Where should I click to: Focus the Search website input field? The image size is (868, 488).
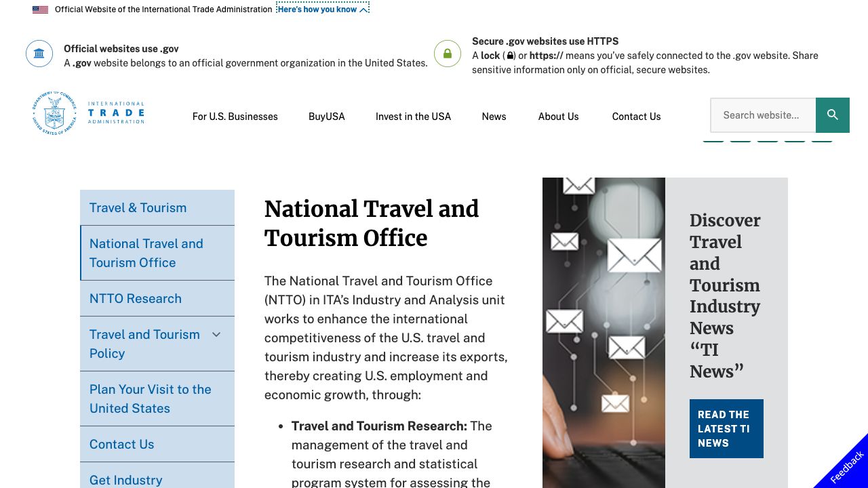point(762,115)
